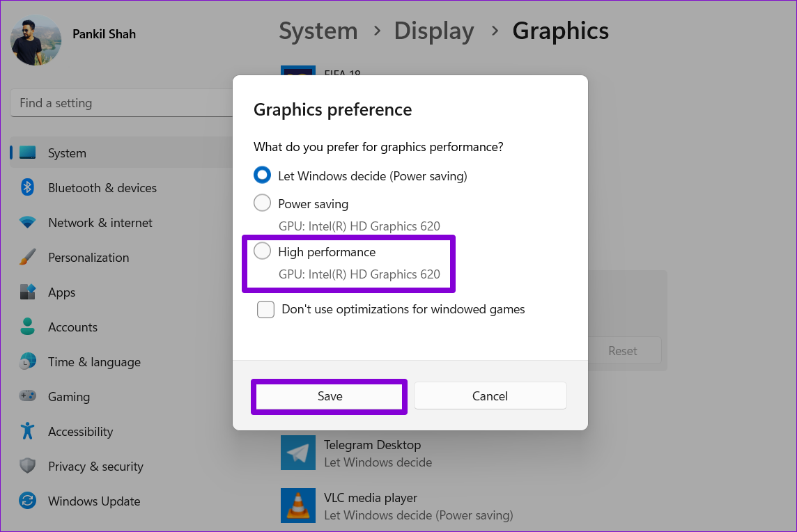The image size is (797, 532).
Task: Enable Don't use optimizations for windowed games
Action: click(265, 309)
